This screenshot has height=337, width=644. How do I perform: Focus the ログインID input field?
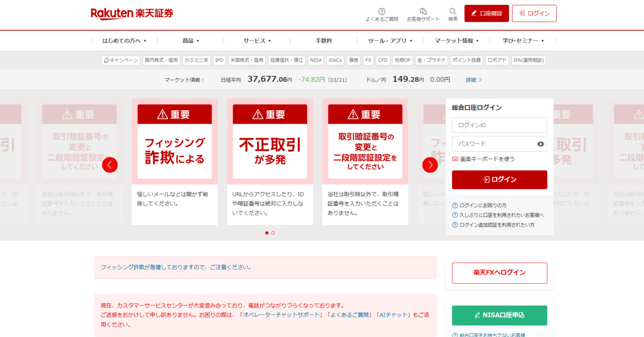point(500,125)
